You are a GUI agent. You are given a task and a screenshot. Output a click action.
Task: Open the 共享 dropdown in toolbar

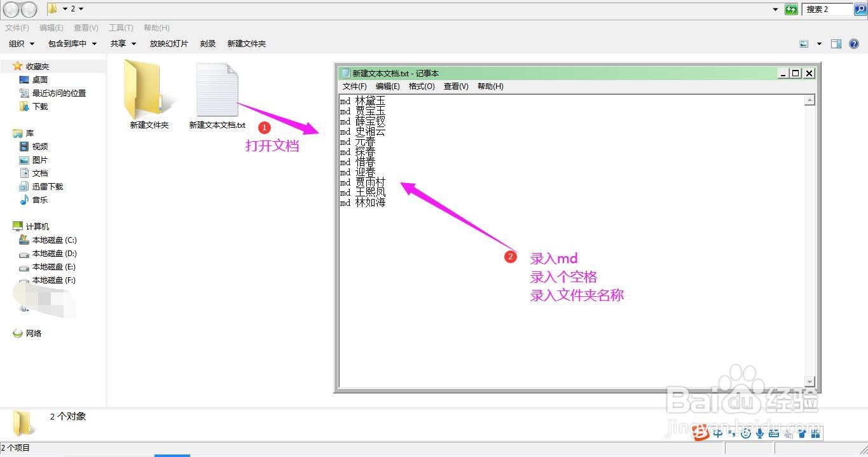coord(123,44)
